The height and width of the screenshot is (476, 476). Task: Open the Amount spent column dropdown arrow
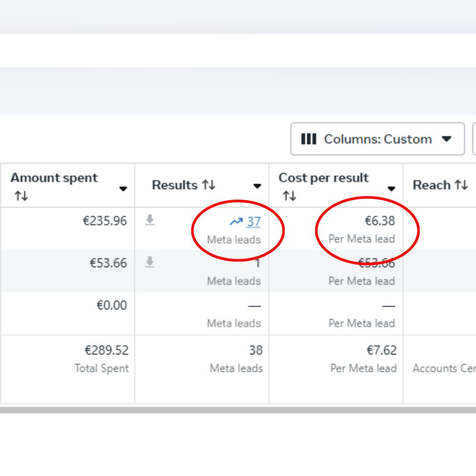123,189
